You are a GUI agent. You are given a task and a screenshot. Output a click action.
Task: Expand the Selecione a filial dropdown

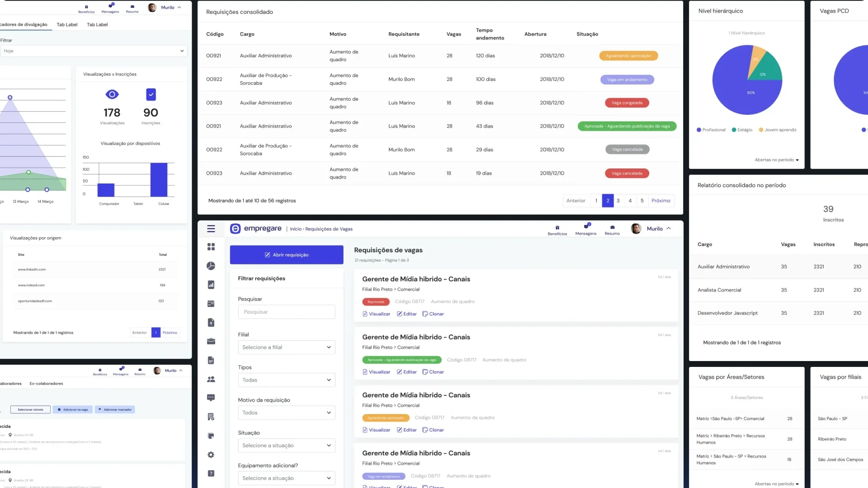coord(286,347)
